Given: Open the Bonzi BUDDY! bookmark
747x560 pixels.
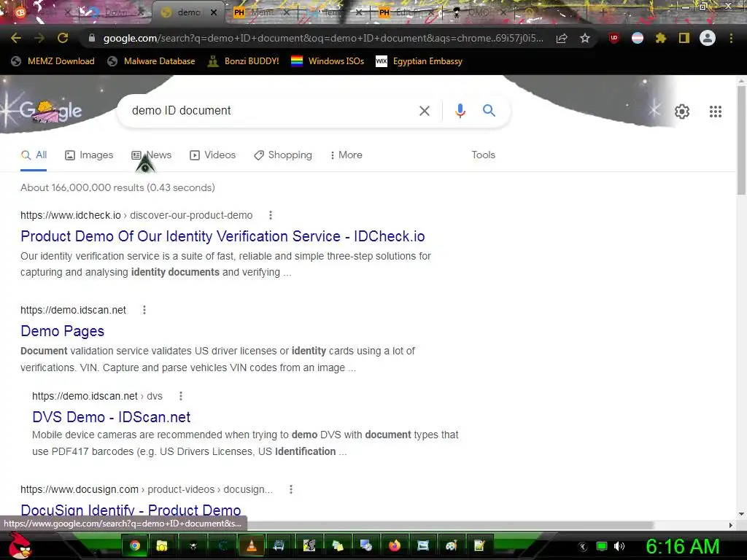Looking at the screenshot, I should point(244,61).
